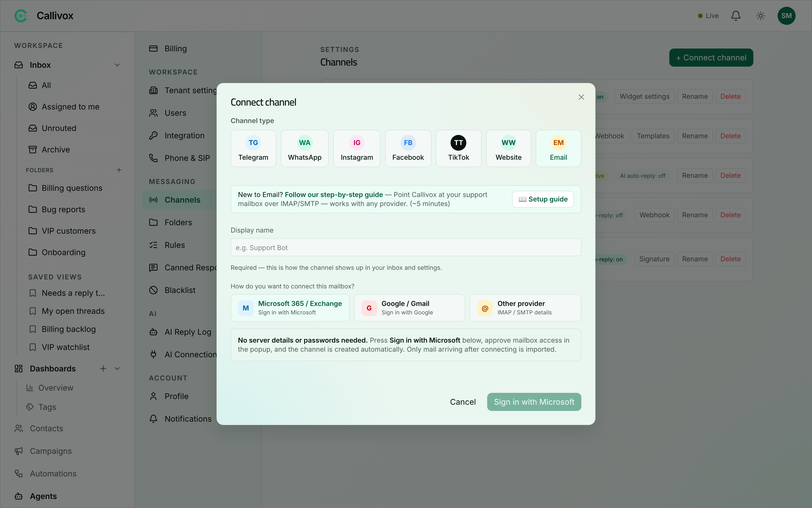Viewport: 812px width, 508px height.
Task: Choose Facebook as channel type
Action: (408, 148)
